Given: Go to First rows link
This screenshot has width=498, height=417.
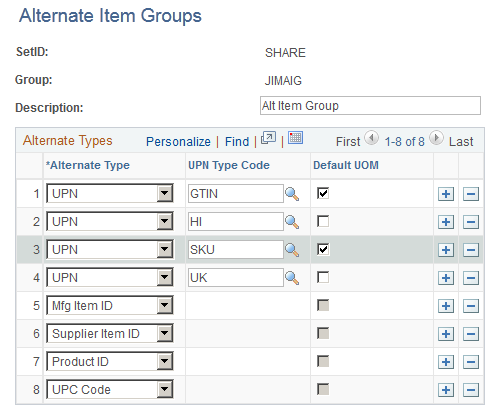Looking at the screenshot, I should (348, 142).
